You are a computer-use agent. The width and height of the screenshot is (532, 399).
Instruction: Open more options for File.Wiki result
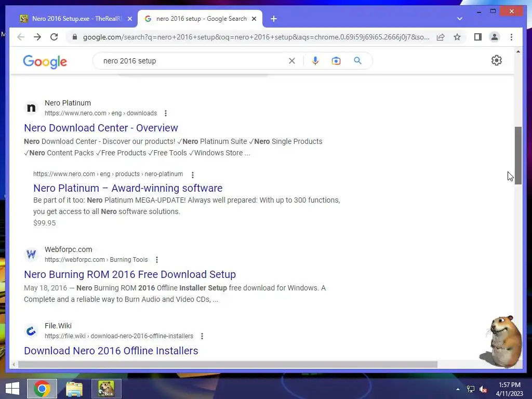pyautogui.click(x=202, y=336)
